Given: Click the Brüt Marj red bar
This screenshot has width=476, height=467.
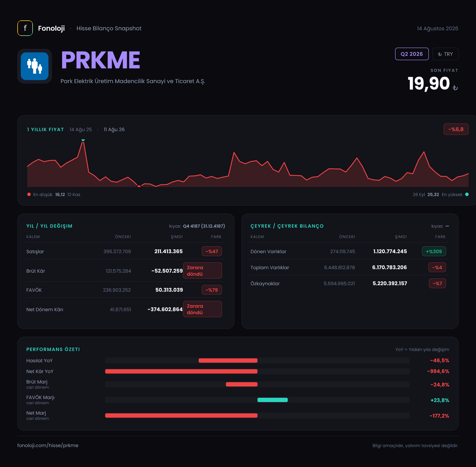Looking at the screenshot, I should 241,384.
